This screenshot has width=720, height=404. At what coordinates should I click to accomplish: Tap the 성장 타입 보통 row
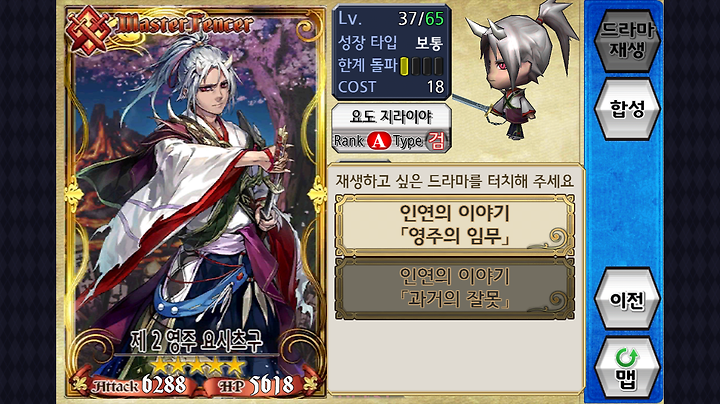click(391, 43)
